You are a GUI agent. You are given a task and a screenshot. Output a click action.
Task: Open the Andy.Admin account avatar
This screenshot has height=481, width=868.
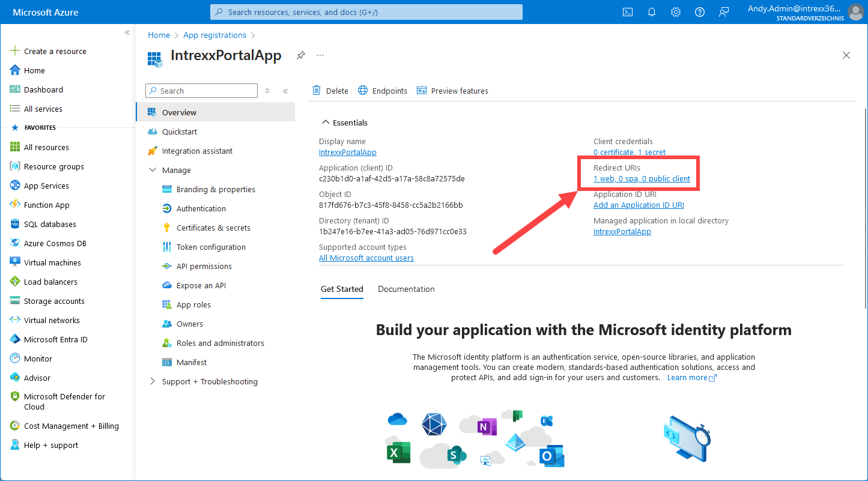pyautogui.click(x=855, y=12)
